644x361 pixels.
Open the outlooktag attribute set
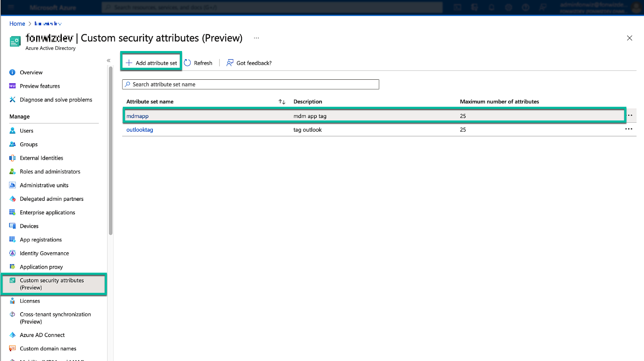click(x=140, y=130)
